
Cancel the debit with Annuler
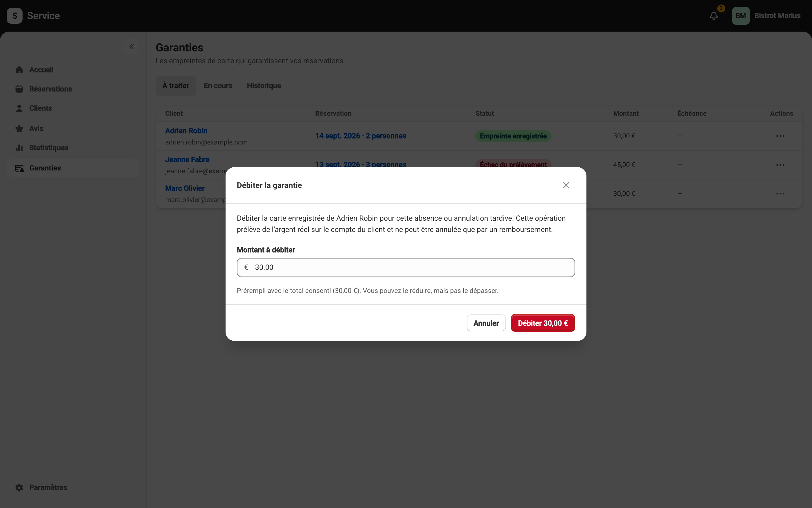(x=486, y=323)
